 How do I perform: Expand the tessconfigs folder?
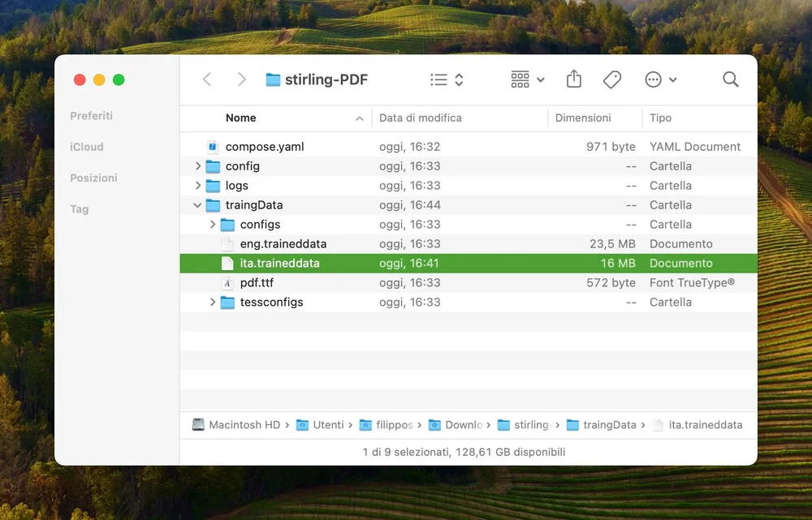(x=212, y=302)
